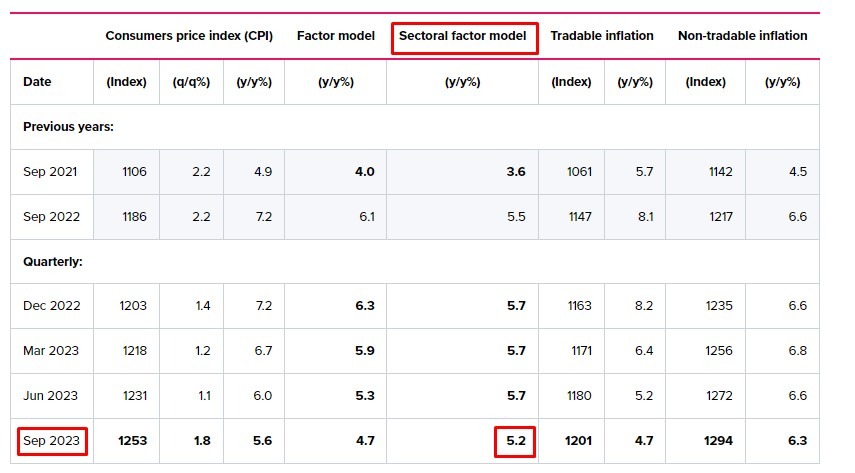
Task: Select Sep 2021 Factor model value 4.0
Action: [x=364, y=172]
